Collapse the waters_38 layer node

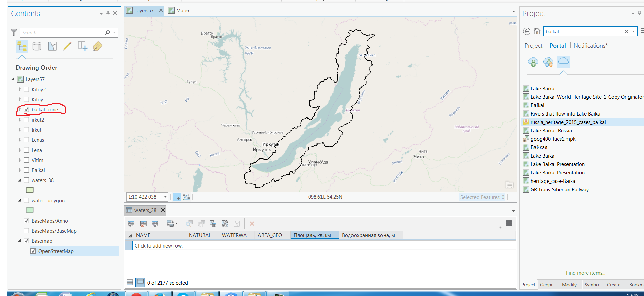(x=20, y=180)
